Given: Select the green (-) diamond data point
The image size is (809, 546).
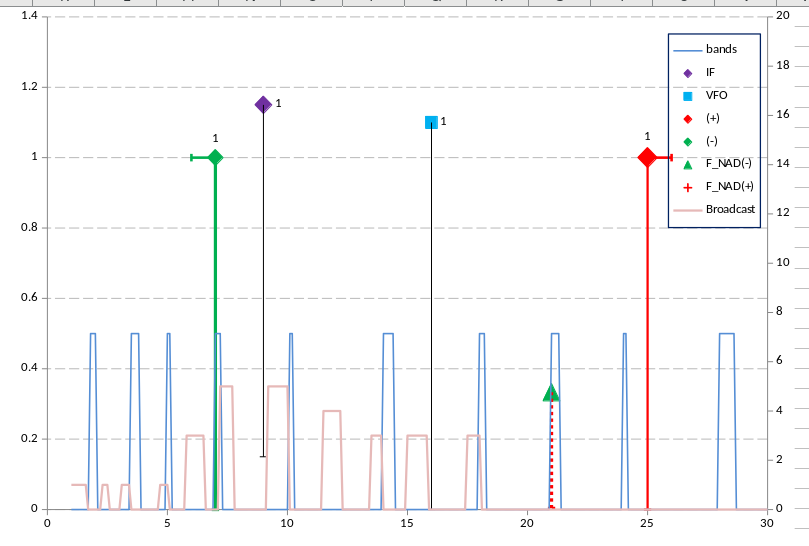Looking at the screenshot, I should coord(215,157).
